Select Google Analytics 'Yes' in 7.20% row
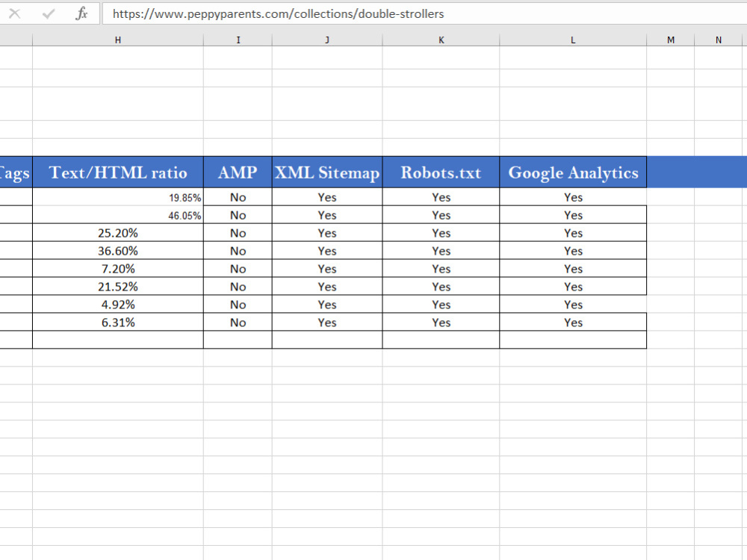The width and height of the screenshot is (747, 560). pyautogui.click(x=573, y=269)
